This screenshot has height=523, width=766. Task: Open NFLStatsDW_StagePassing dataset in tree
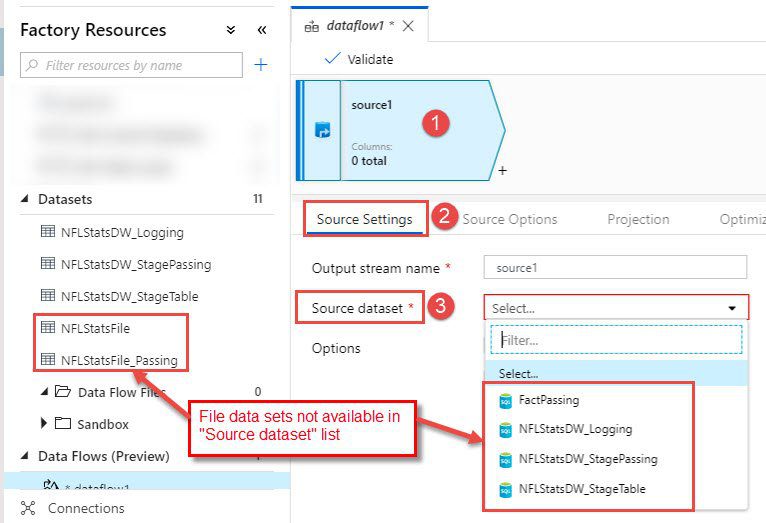136,265
